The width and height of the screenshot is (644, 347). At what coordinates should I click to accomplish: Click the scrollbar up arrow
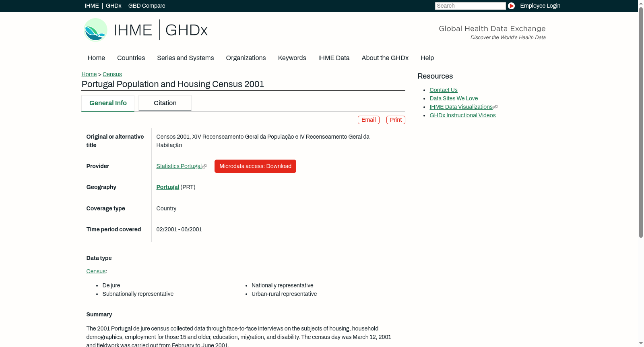[x=641, y=3]
